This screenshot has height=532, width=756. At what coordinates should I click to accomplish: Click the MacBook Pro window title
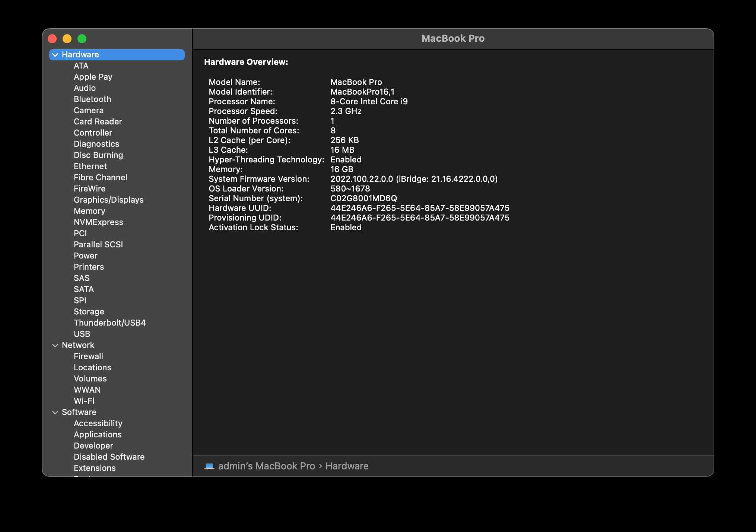click(x=453, y=38)
